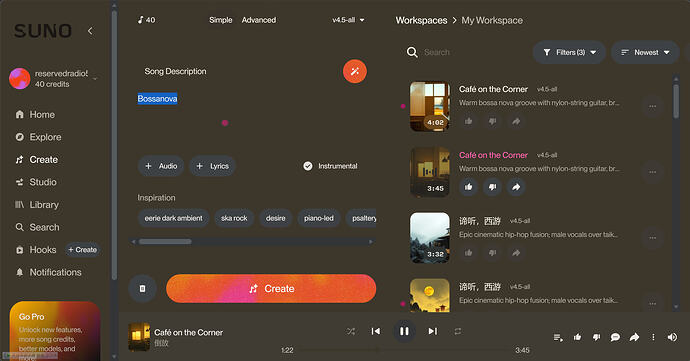Image resolution: width=690 pixels, height=361 pixels.
Task: Share the 3:45 Café on the Corner song
Action: (x=516, y=187)
